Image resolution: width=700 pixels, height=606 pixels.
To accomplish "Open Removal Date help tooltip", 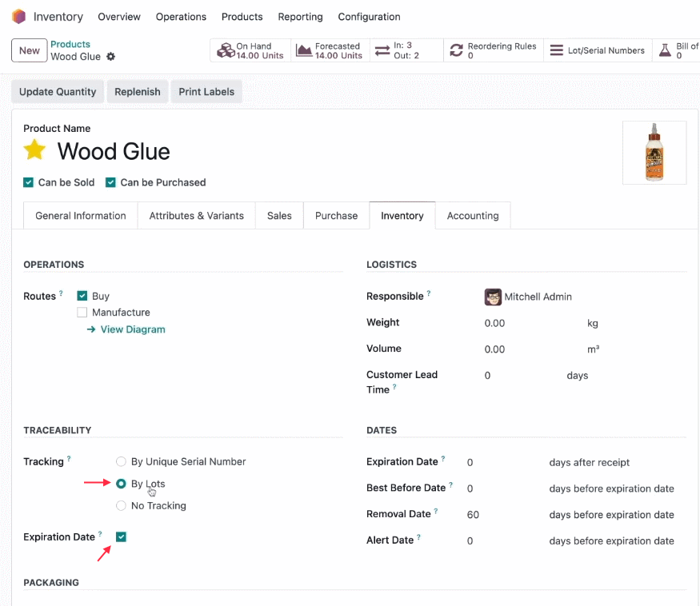I will click(x=436, y=511).
